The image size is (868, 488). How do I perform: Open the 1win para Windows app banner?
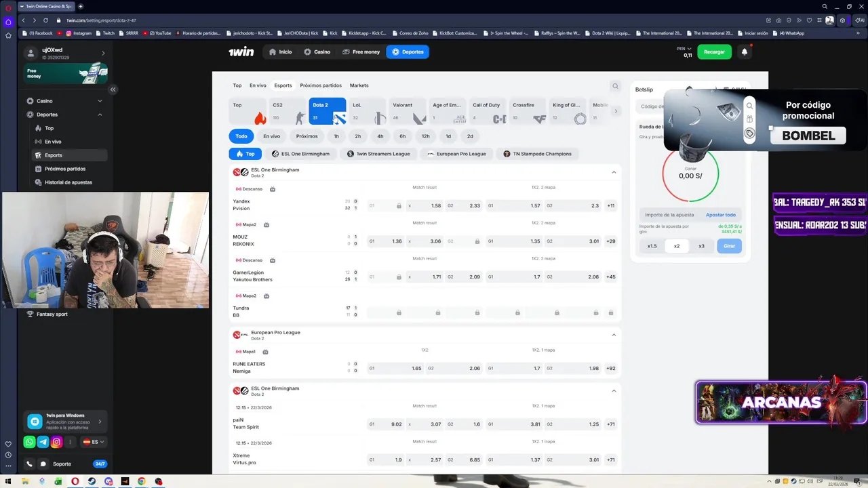pos(66,422)
